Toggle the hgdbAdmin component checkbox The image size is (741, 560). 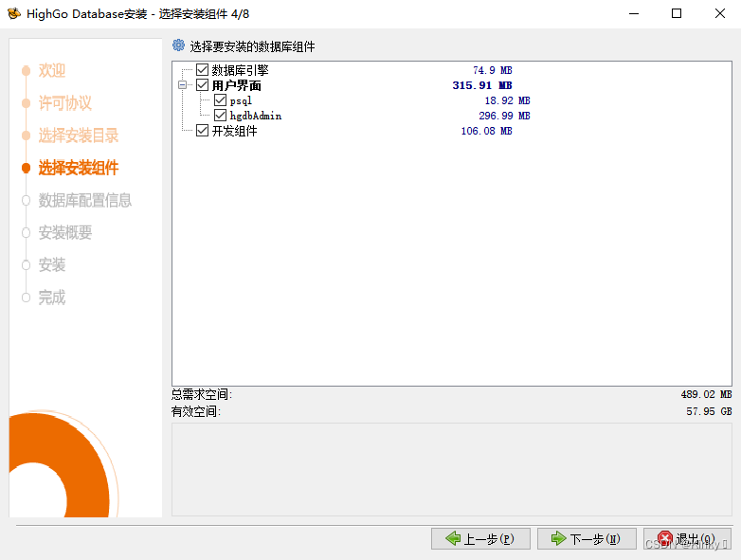tap(220, 116)
